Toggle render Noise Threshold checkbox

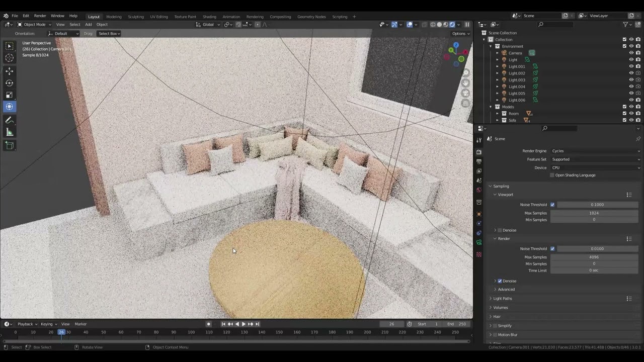pos(552,249)
